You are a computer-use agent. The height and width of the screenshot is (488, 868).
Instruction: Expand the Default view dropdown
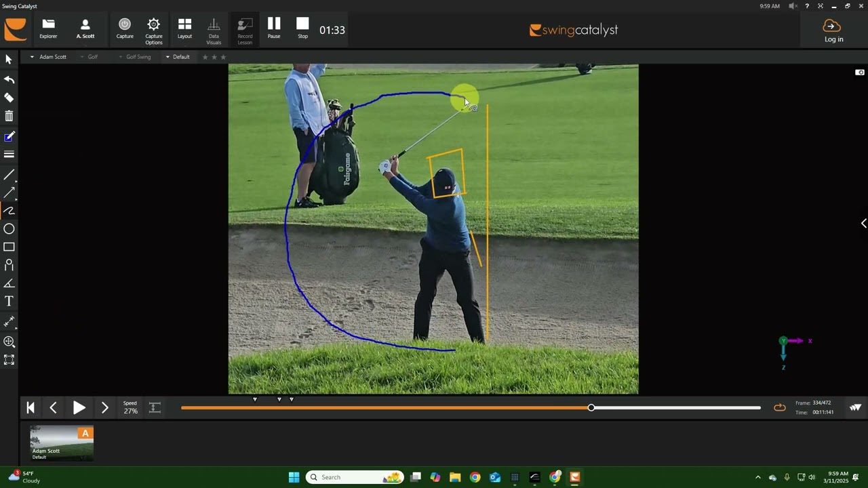click(178, 57)
